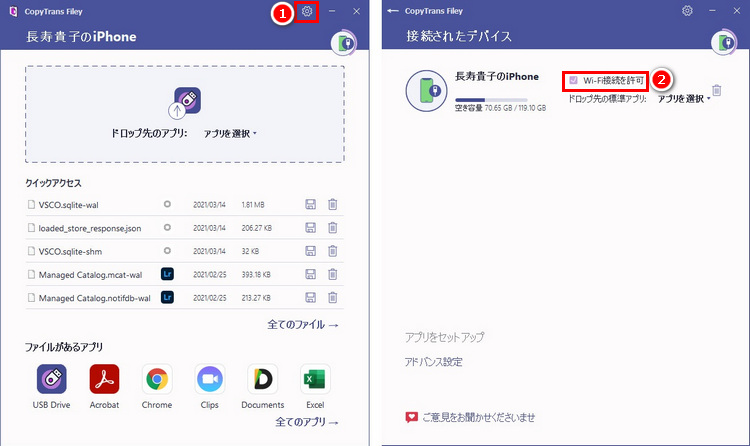Open ドロップ先の標準アプリ dropdown in right window
This screenshot has width=750, height=446.
pyautogui.click(x=684, y=99)
